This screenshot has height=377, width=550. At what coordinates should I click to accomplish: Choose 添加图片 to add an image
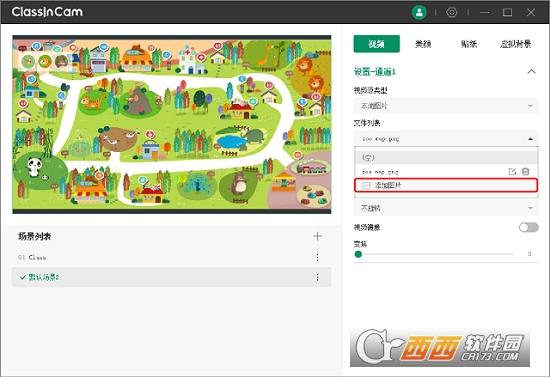446,185
